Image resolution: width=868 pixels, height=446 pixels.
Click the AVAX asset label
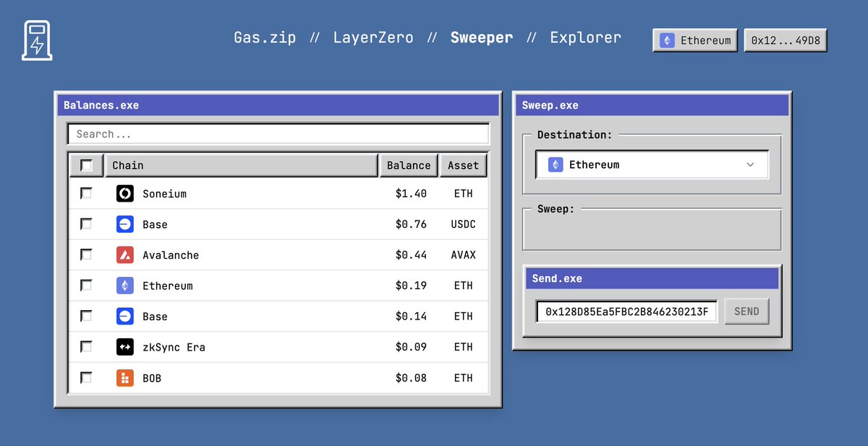(x=464, y=255)
